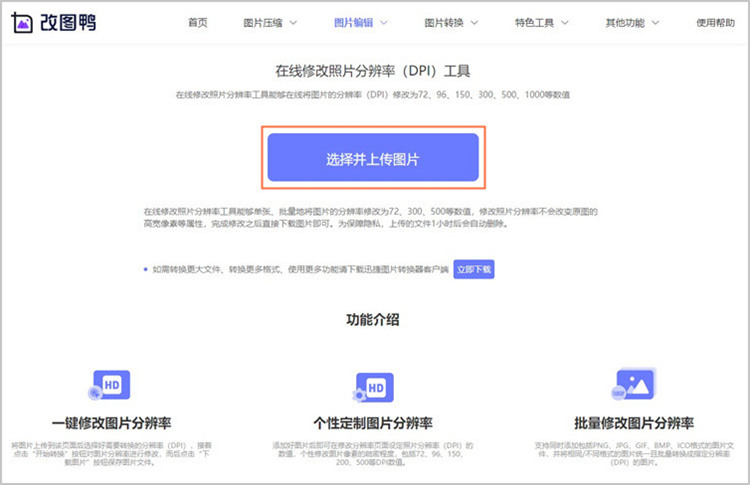The height and width of the screenshot is (485, 750).
Task: Click the 功能介绍 section heading
Action: tap(372, 320)
